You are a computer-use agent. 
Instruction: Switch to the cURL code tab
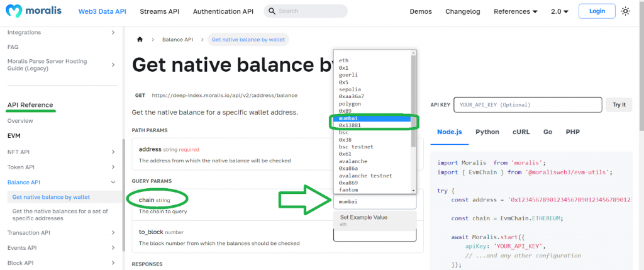click(521, 132)
